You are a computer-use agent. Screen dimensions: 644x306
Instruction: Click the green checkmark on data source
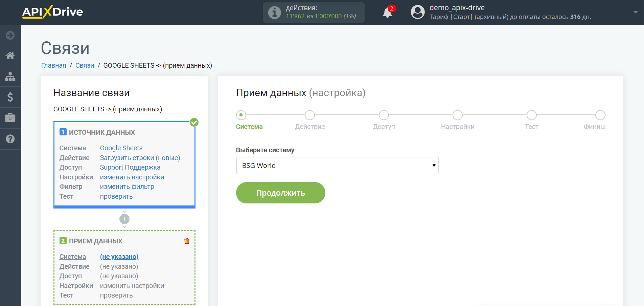[194, 122]
